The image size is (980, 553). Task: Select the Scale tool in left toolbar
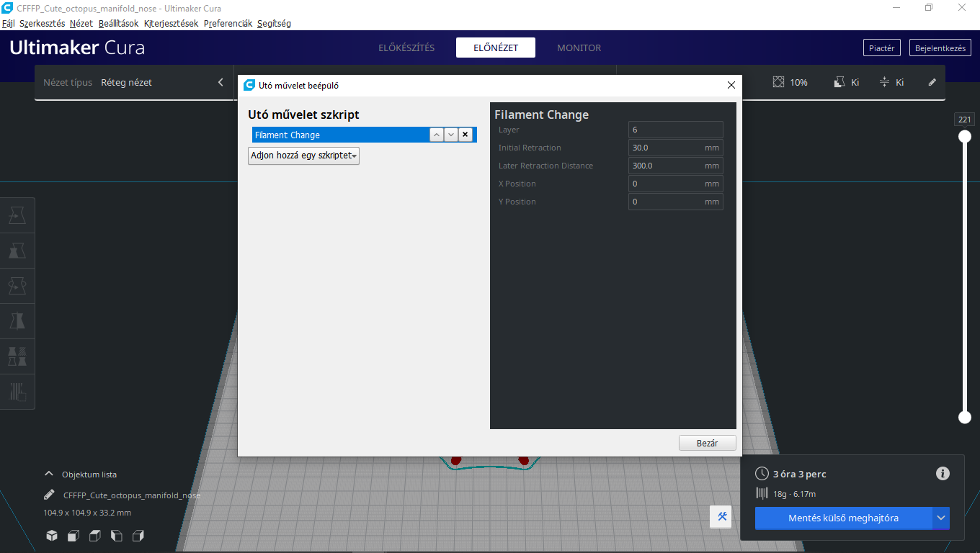(x=17, y=251)
